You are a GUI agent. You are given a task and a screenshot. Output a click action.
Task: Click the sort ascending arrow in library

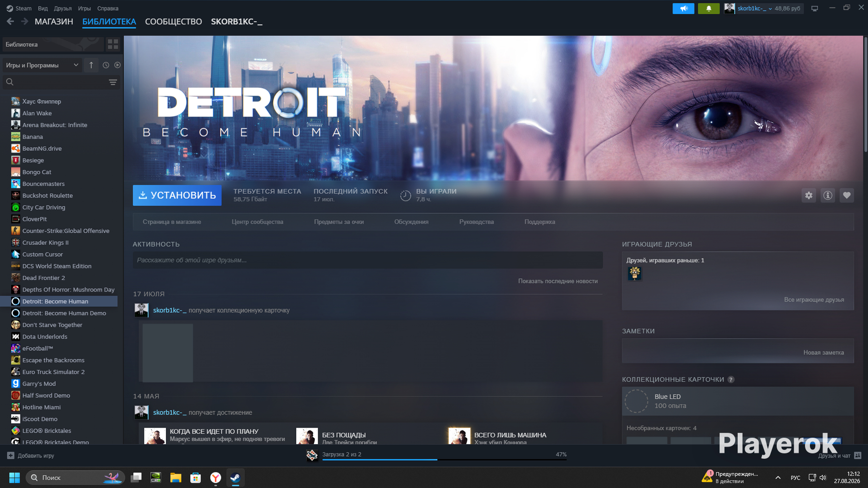click(91, 65)
